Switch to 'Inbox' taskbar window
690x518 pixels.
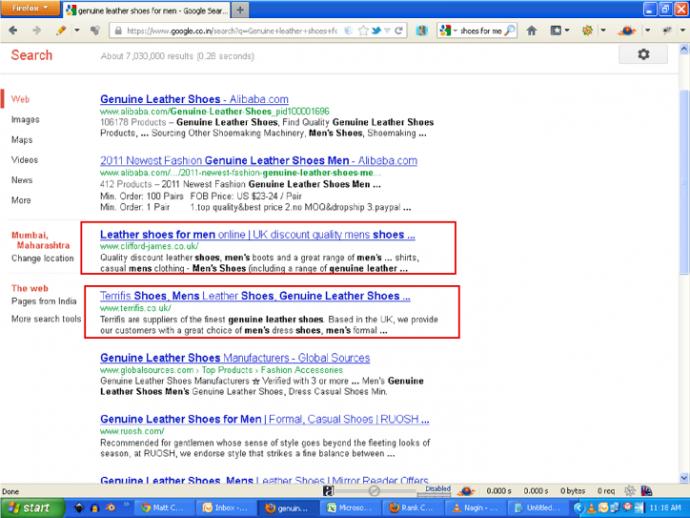coord(224,508)
